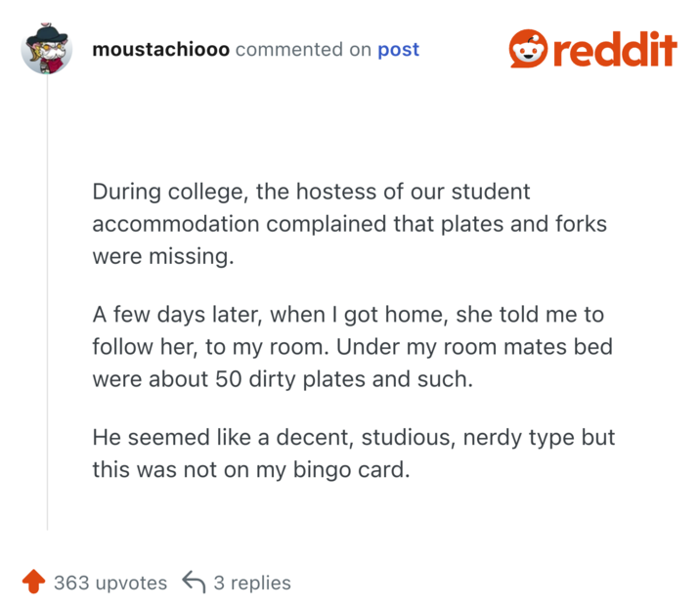Click the "this was not on my bingo card" line
The width and height of the screenshot is (700, 607).
[x=251, y=469]
